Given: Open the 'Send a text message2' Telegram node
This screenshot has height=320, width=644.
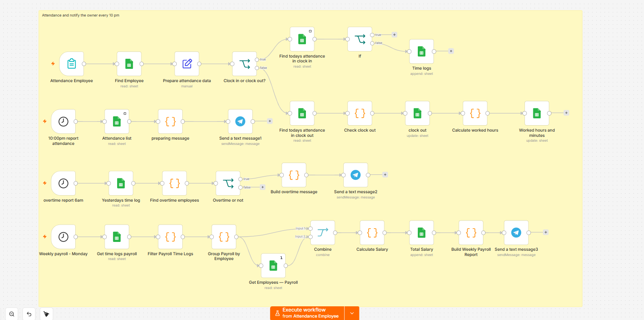Looking at the screenshot, I should pos(355,175).
